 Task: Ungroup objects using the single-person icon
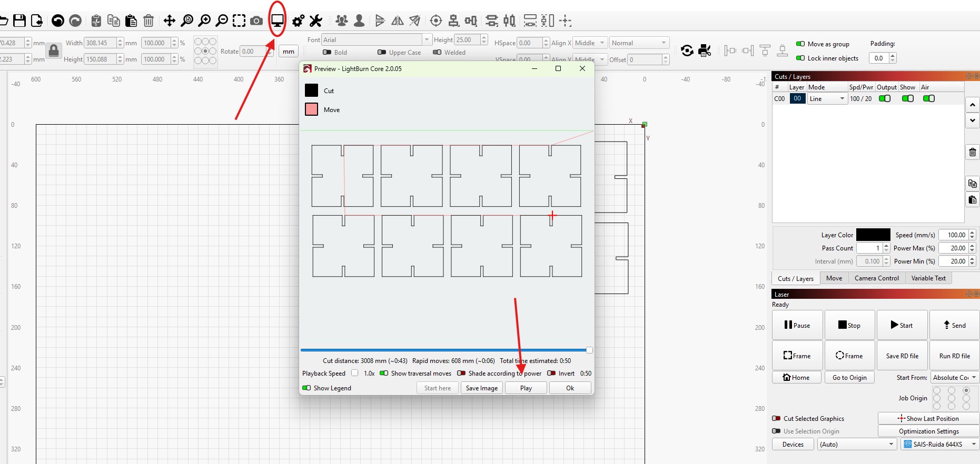359,21
